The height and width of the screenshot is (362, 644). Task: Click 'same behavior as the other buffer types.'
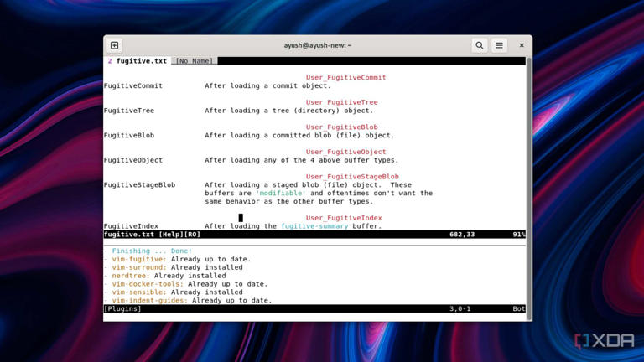click(289, 201)
